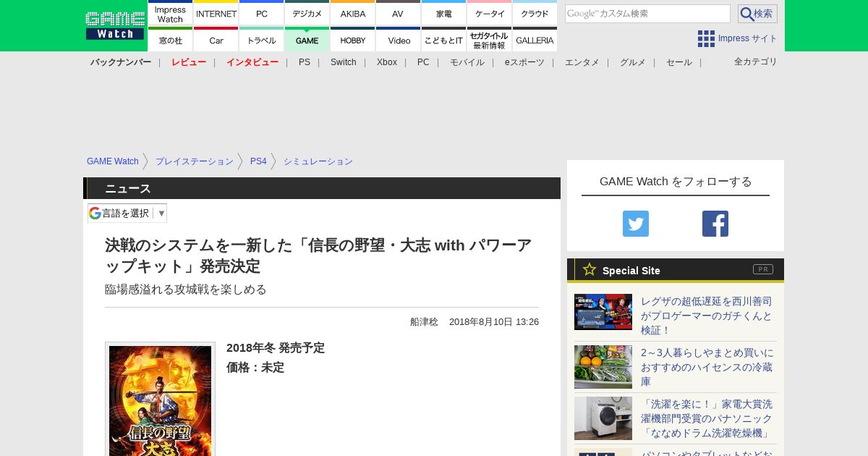Open バックナンバー menu item
The height and width of the screenshot is (456, 868).
point(121,62)
